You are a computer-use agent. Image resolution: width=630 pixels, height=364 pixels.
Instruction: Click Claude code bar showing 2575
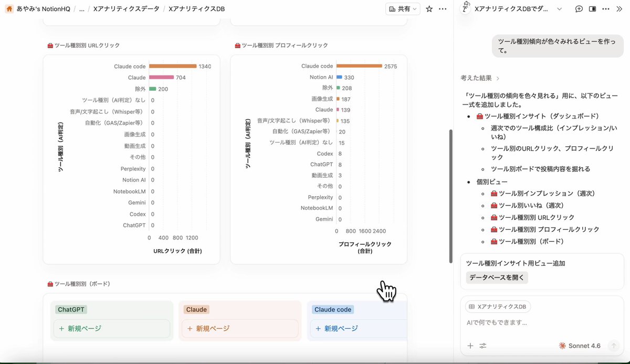(359, 66)
